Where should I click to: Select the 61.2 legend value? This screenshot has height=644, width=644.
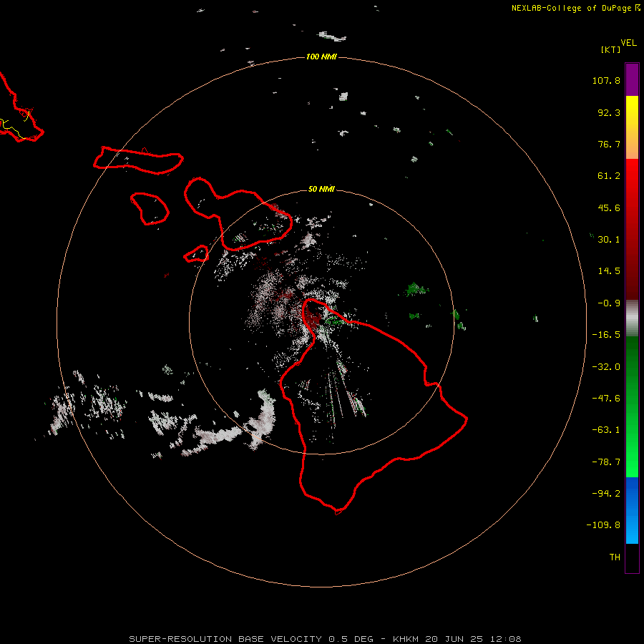tap(609, 176)
